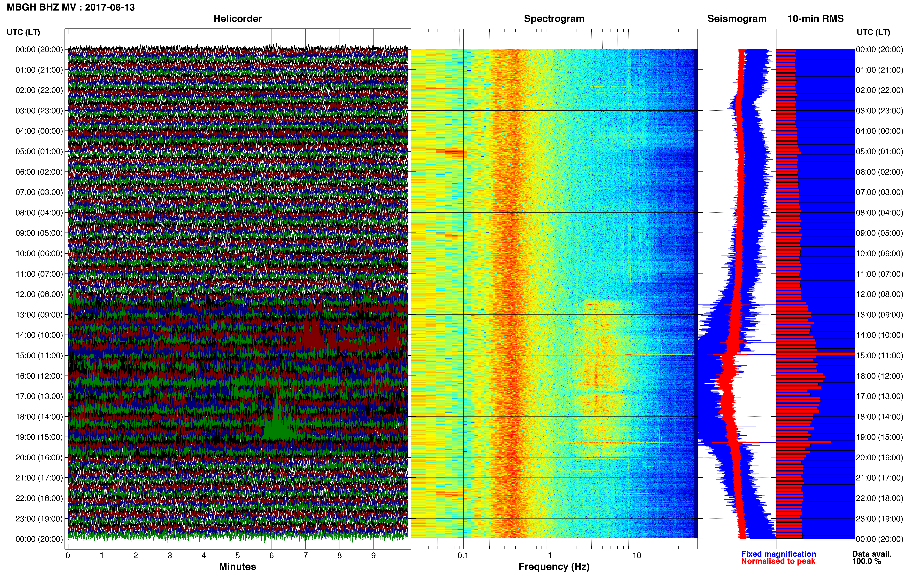The height and width of the screenshot is (578, 924).
Task: Click the left 'UTC (LT)' axis label
Action: coord(23,32)
